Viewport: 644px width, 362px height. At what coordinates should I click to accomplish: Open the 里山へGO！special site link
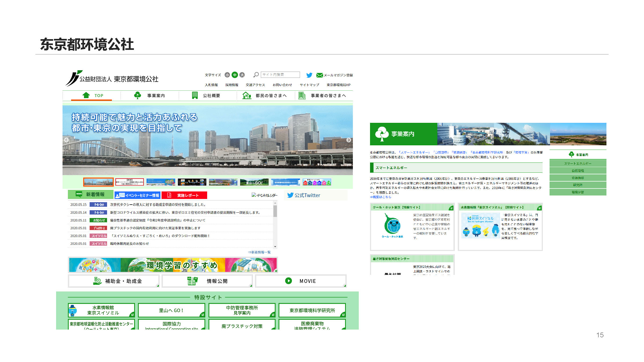click(x=171, y=310)
